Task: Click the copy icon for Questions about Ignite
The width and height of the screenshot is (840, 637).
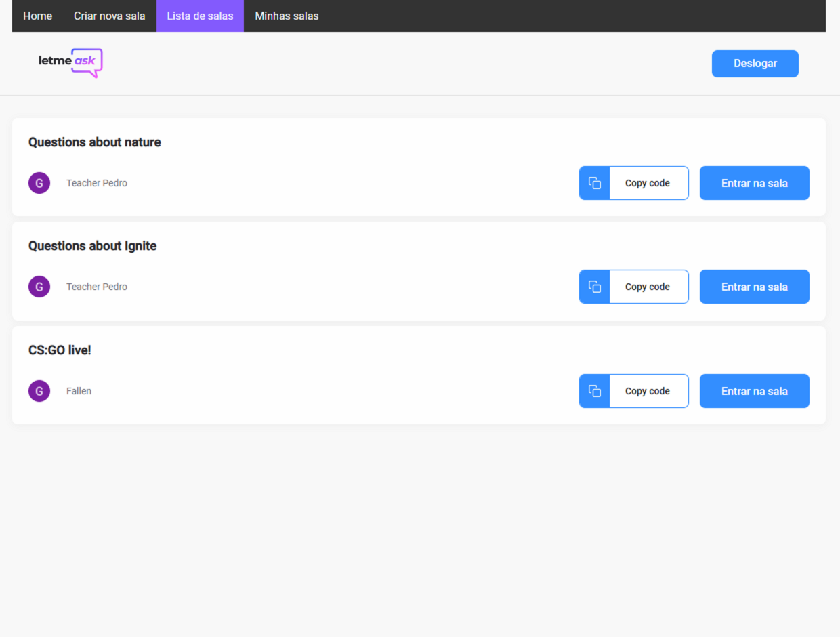Action: [594, 286]
